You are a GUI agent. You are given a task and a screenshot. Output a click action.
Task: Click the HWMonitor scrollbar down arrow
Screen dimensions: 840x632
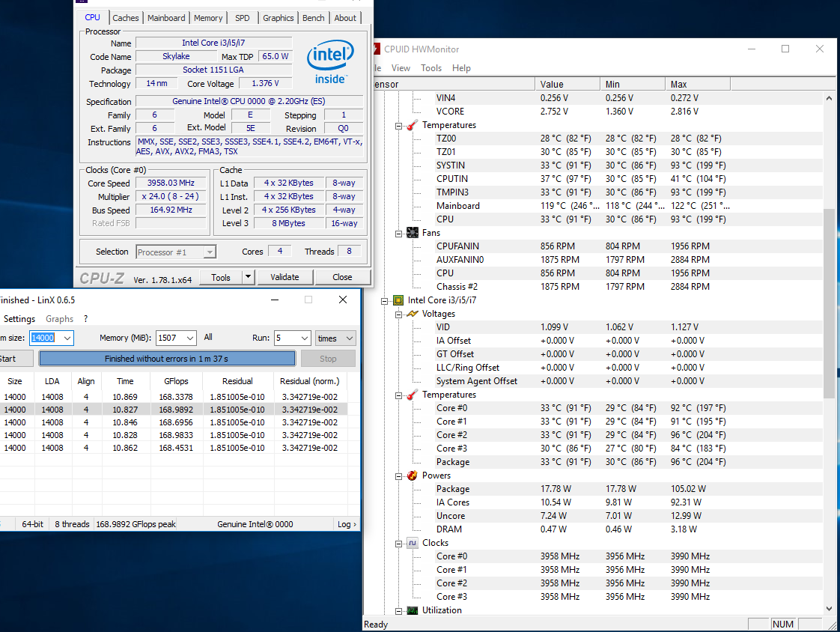tap(829, 609)
